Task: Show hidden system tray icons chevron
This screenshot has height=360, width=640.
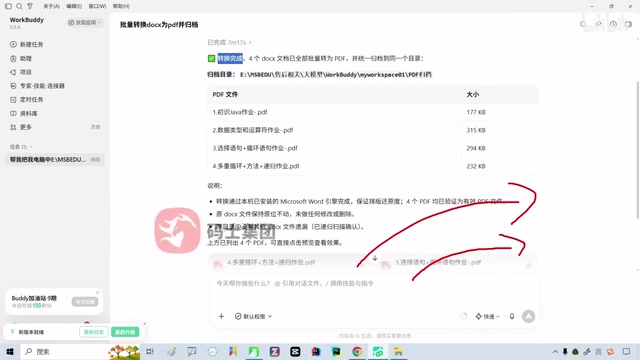Action: pos(555,351)
